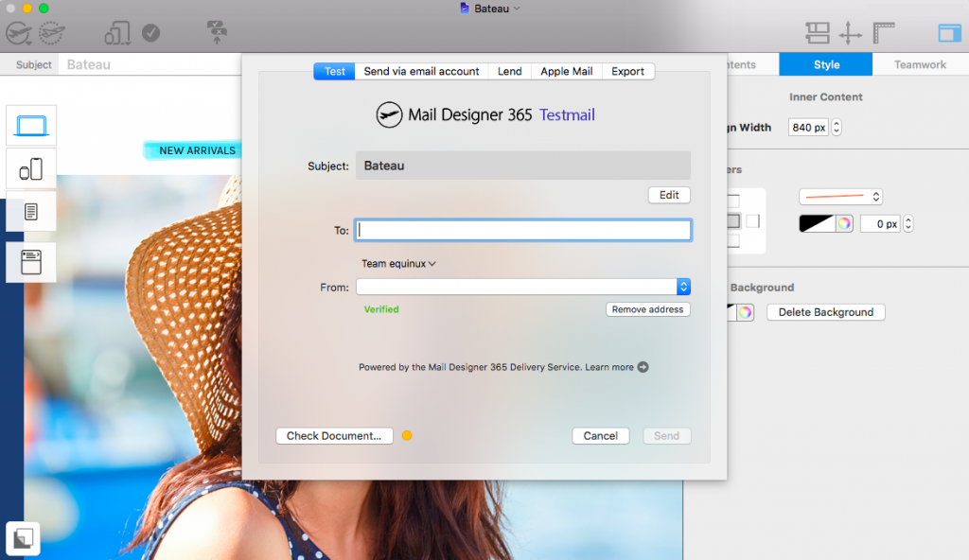
Task: Expand the Team equinux dropdown
Action: point(398,264)
